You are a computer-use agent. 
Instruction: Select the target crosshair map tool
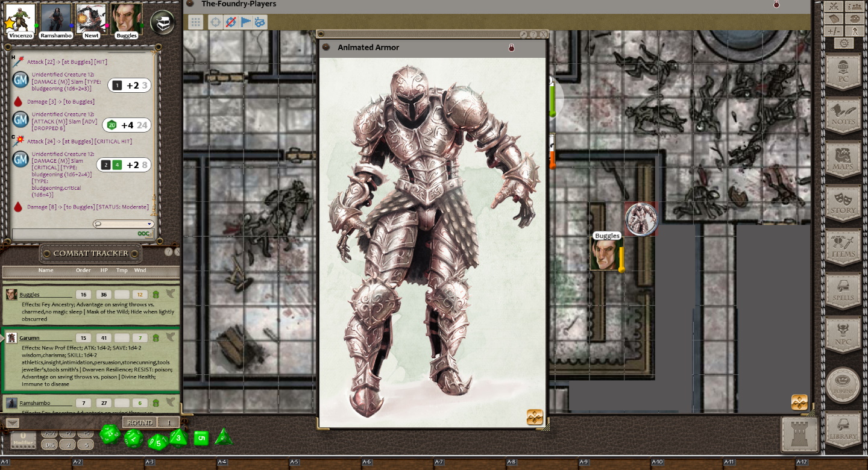pos(215,22)
